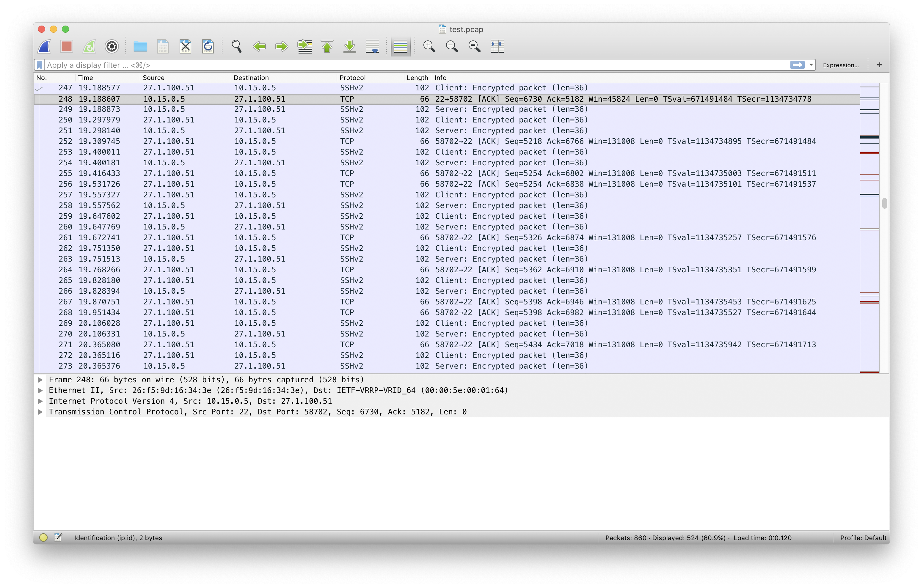
Task: Select packet 271 at time 20.365080
Action: [447, 345]
